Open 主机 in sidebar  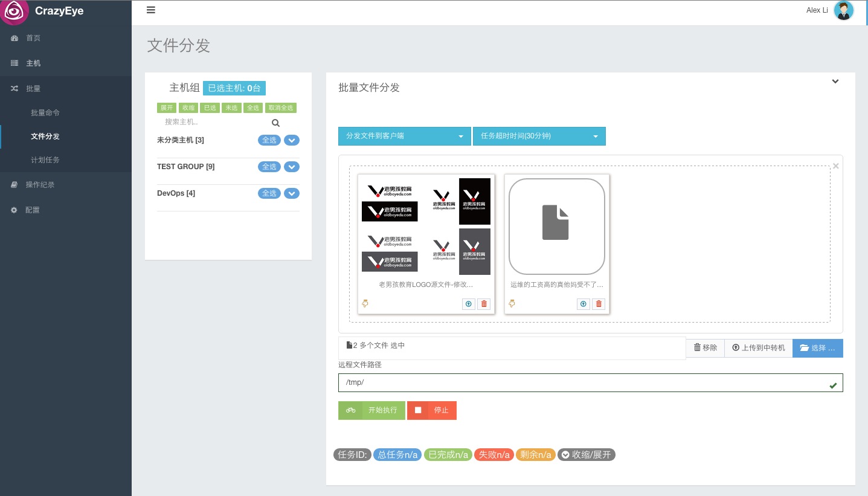pyautogui.click(x=66, y=63)
